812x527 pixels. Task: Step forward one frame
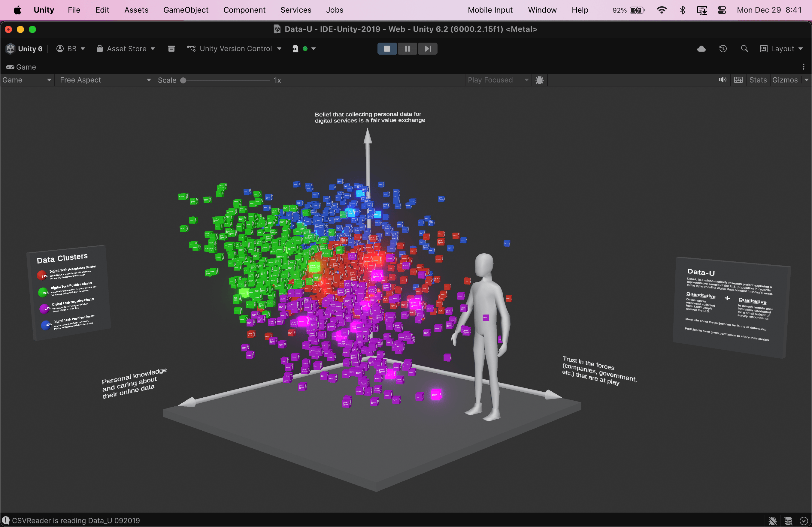428,49
